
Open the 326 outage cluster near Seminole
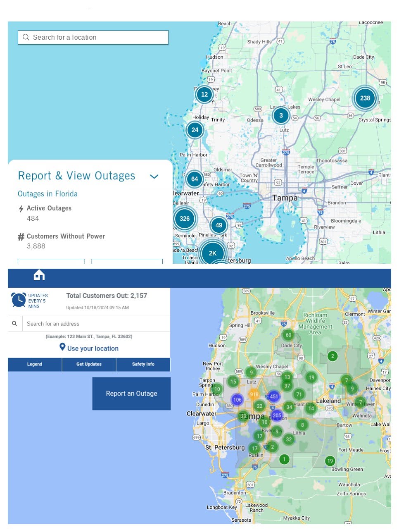(x=185, y=219)
